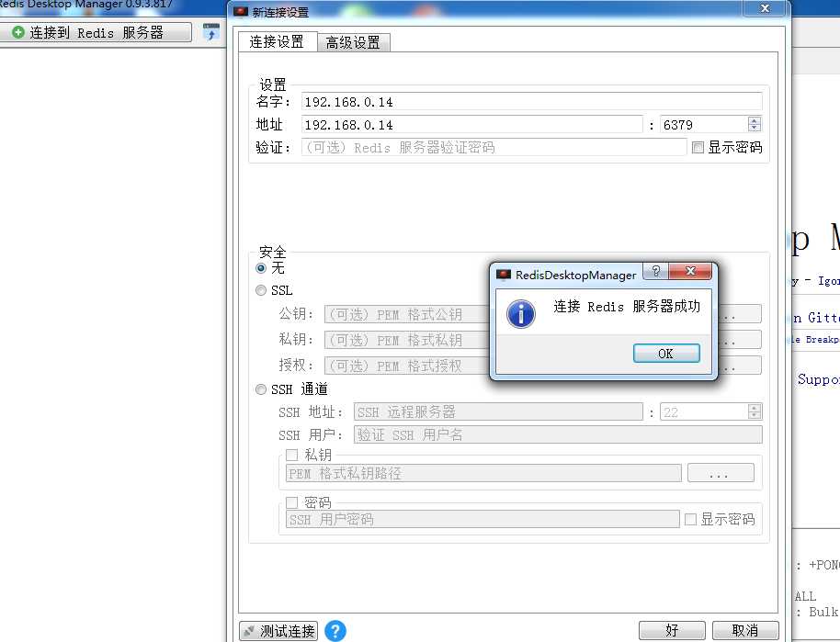Click the 私钥 PEM private key field

[x=407, y=340]
